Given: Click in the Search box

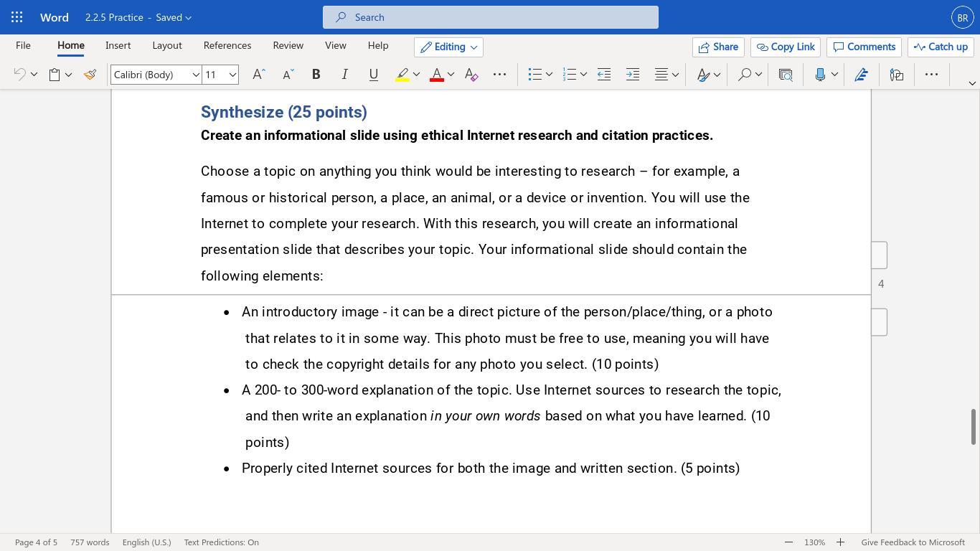Looking at the screenshot, I should [x=491, y=17].
